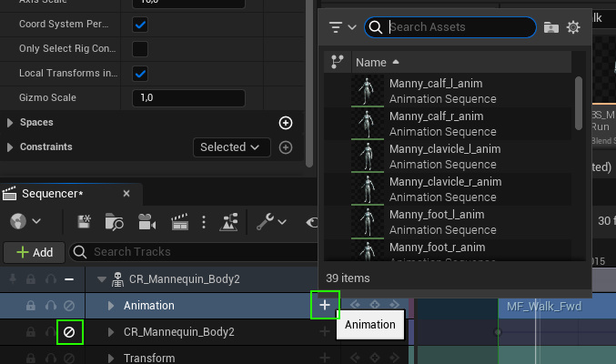Collapse the CR_Mannequin_Body2 track tree
Screen dimensions: 616x364
[x=102, y=279]
